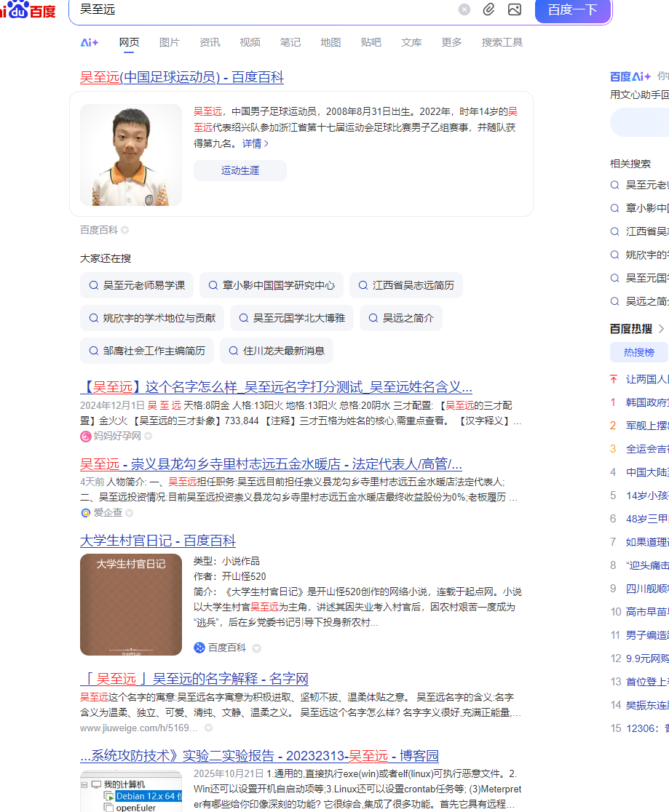Image resolution: width=669 pixels, height=812 pixels.
Task: Click suggestion 姚欣宇的学术地位与贡献
Action: click(152, 318)
